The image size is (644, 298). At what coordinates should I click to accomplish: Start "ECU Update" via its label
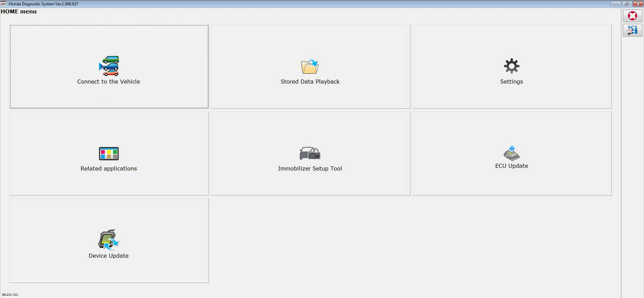pos(511,166)
